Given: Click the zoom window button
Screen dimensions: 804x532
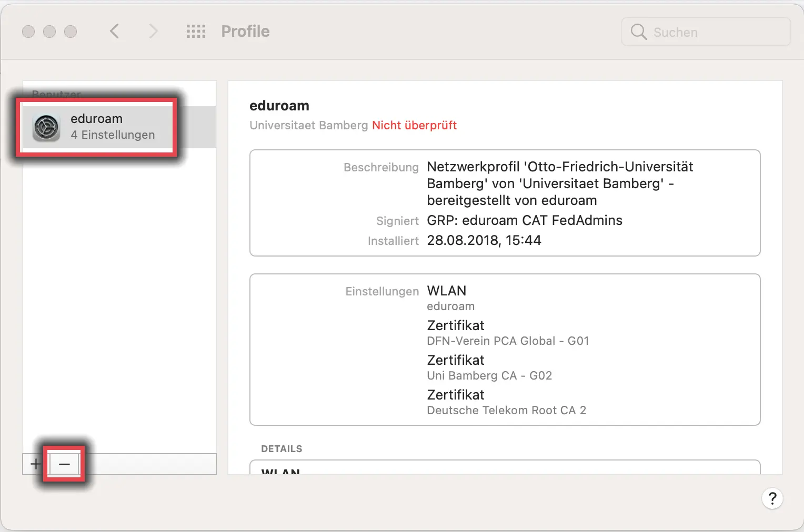Looking at the screenshot, I should pos(71,32).
